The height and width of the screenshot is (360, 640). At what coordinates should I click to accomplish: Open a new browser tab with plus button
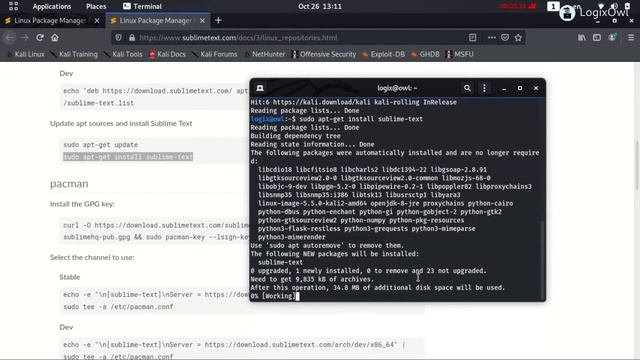tap(218, 20)
